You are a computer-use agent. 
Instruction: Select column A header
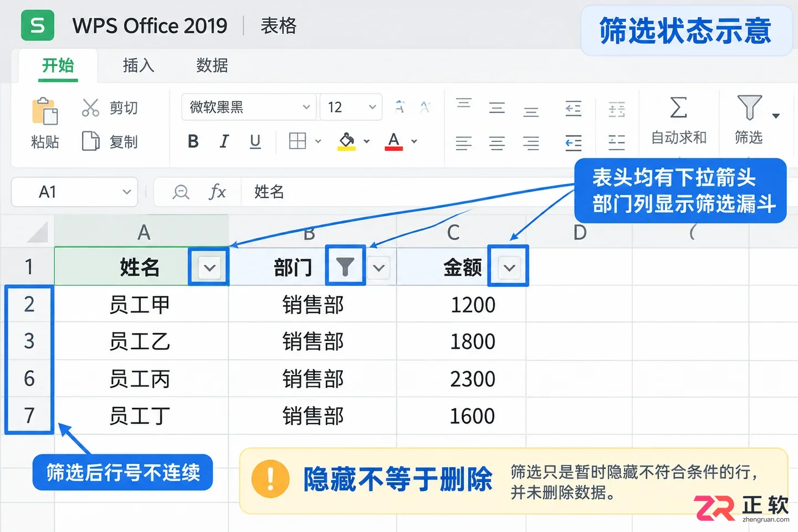tap(142, 231)
